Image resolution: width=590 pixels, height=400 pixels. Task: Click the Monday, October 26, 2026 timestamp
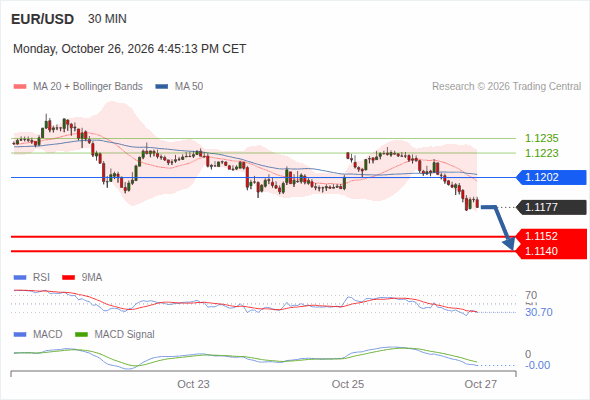[129, 49]
